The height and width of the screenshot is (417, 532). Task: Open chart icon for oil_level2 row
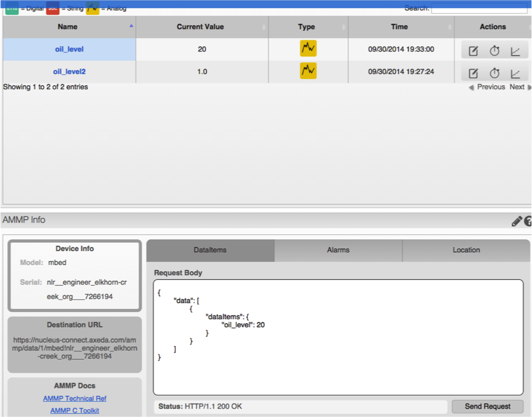(515, 73)
